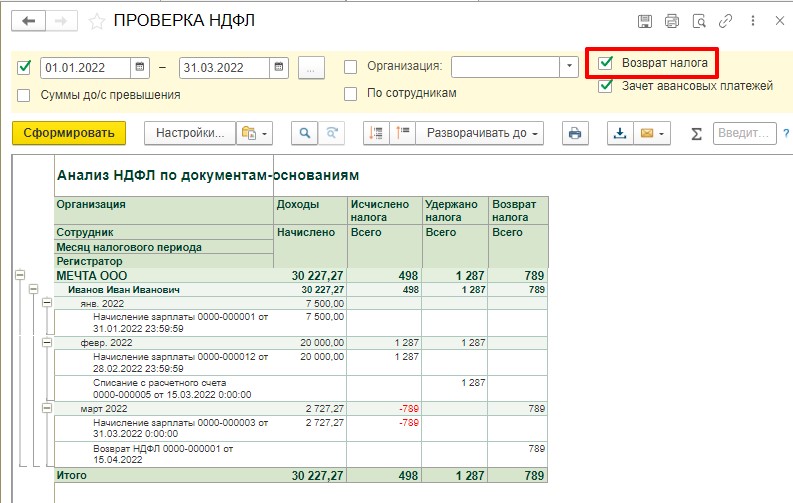Close the ПРОВЕРКА НДФЛ window

(x=779, y=21)
